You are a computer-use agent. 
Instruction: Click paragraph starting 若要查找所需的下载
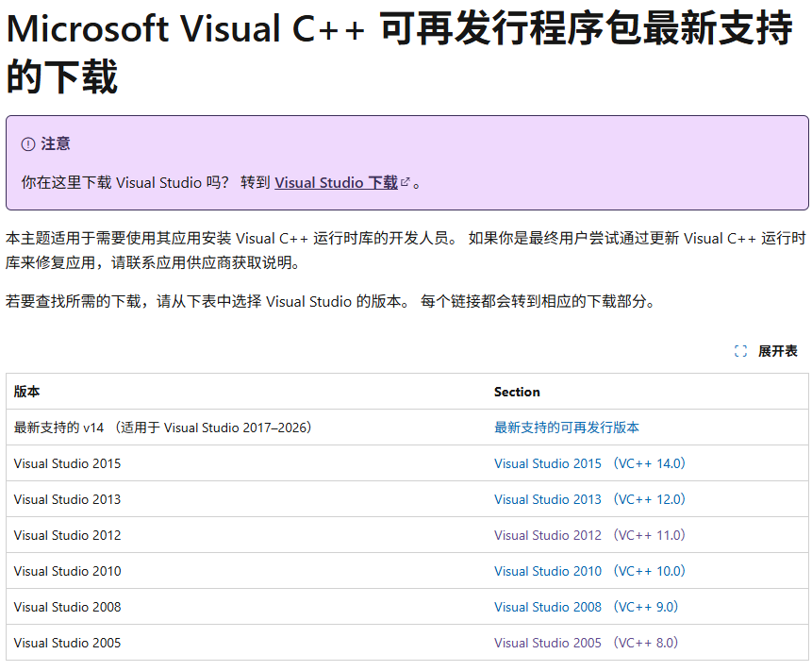[331, 301]
